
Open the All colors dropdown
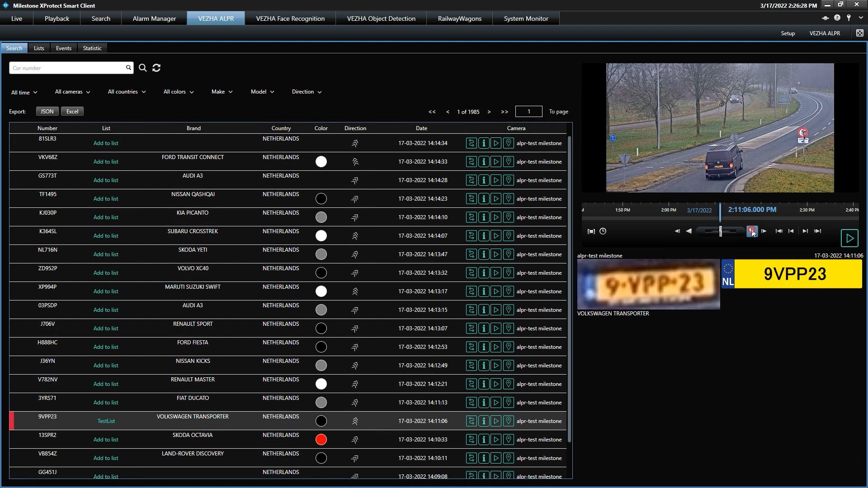[179, 92]
